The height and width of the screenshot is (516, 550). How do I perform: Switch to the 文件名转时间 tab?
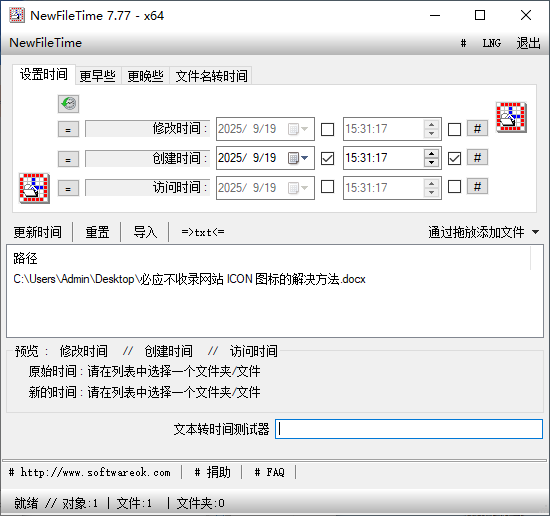point(211,76)
